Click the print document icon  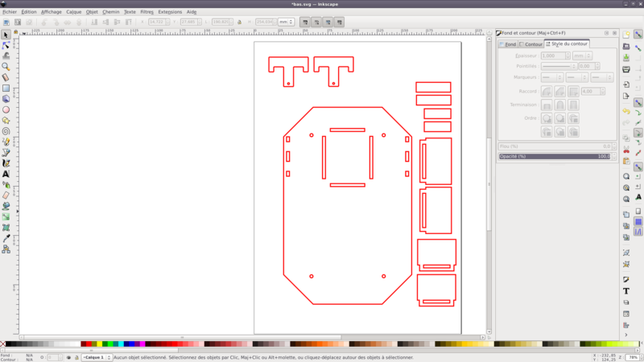coord(626,70)
